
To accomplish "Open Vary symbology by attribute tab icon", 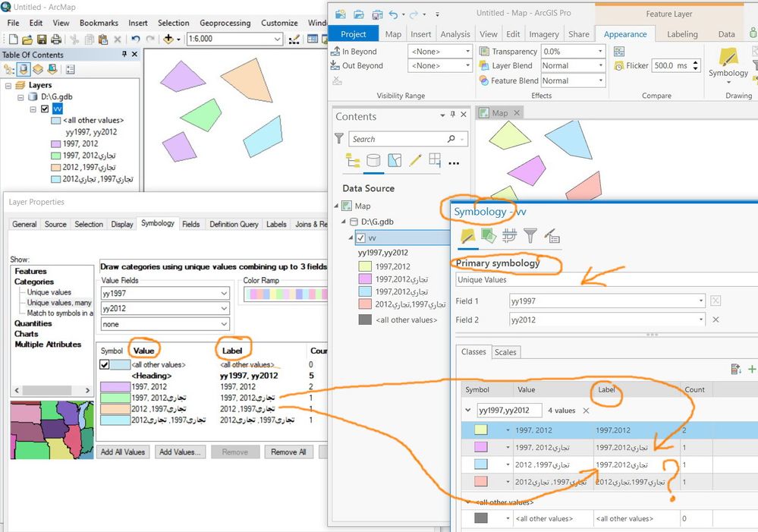I will click(488, 236).
